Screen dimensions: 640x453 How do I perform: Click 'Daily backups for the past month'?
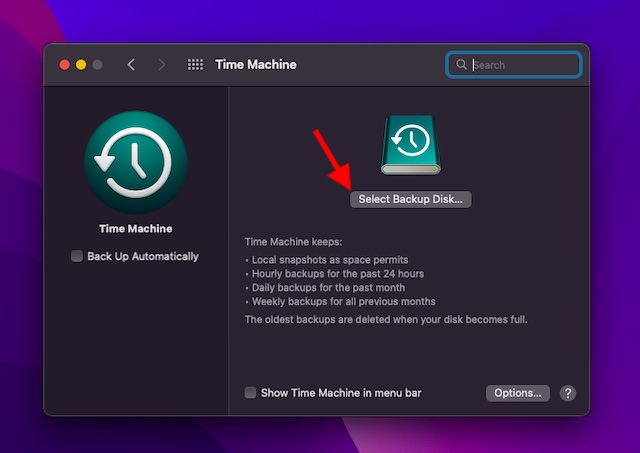(328, 288)
